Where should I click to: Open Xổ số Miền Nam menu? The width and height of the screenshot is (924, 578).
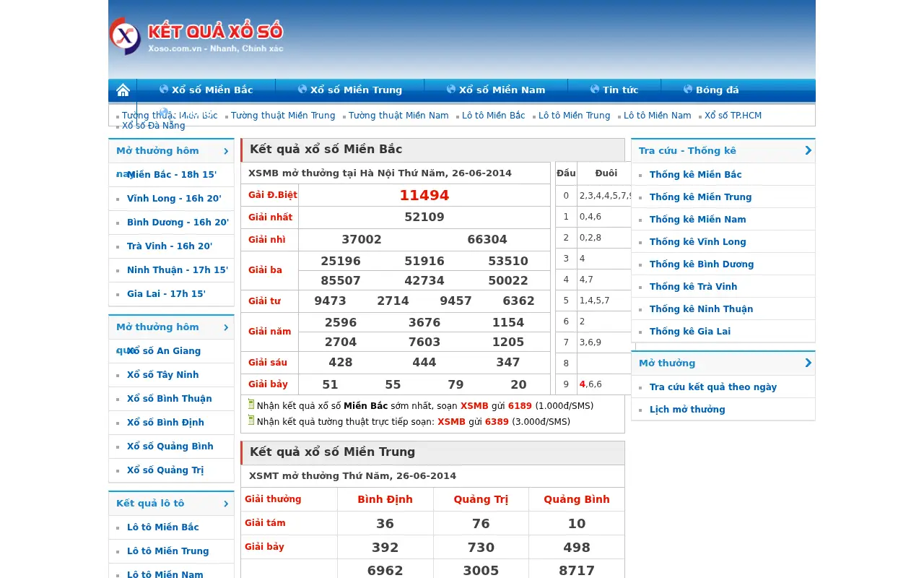(x=502, y=90)
